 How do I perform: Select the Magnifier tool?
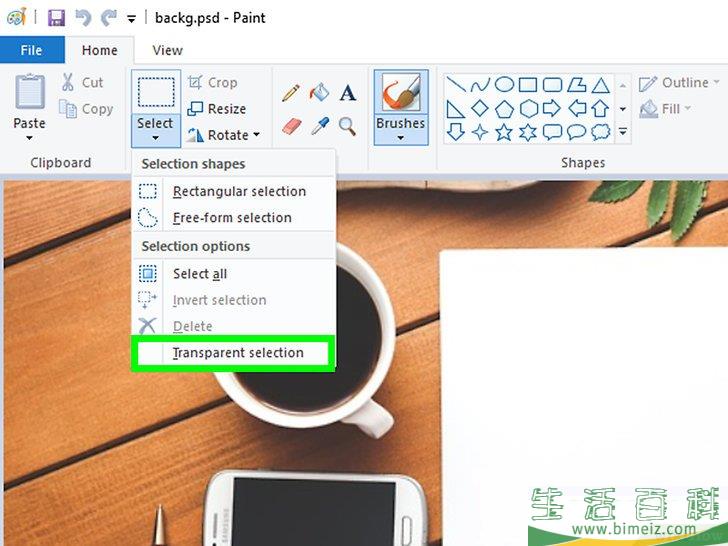coord(347,126)
